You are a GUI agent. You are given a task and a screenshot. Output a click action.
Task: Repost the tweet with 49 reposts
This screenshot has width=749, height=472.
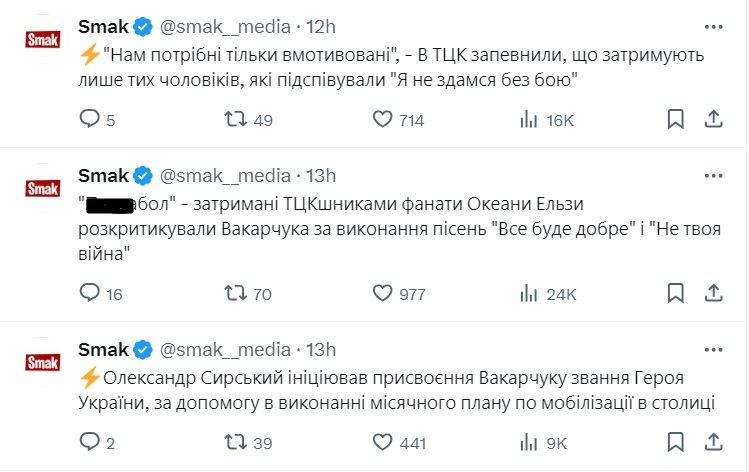pyautogui.click(x=235, y=120)
